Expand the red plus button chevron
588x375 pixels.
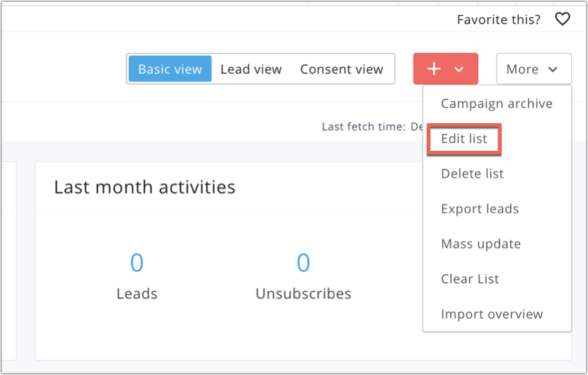click(459, 69)
